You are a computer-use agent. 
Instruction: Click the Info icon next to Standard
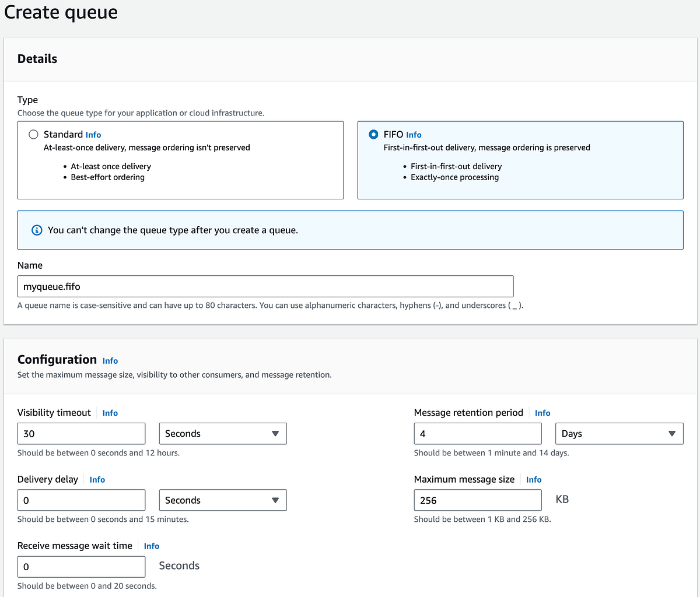click(x=93, y=134)
